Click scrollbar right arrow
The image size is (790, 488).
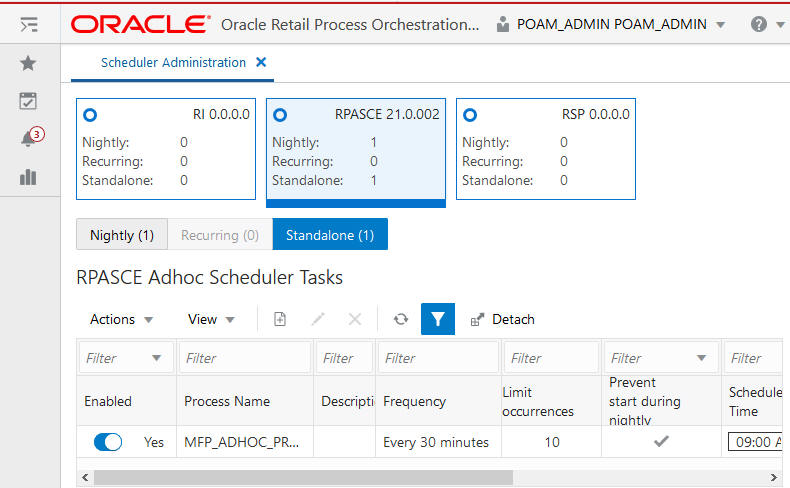click(774, 477)
